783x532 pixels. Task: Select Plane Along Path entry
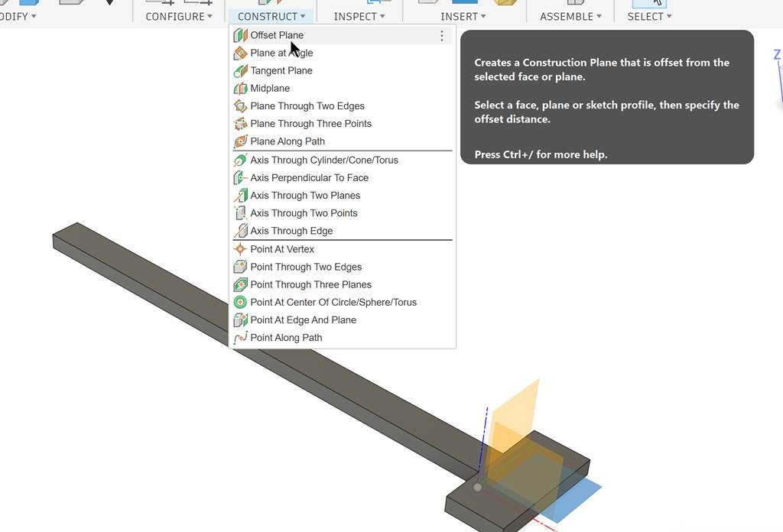(342, 141)
